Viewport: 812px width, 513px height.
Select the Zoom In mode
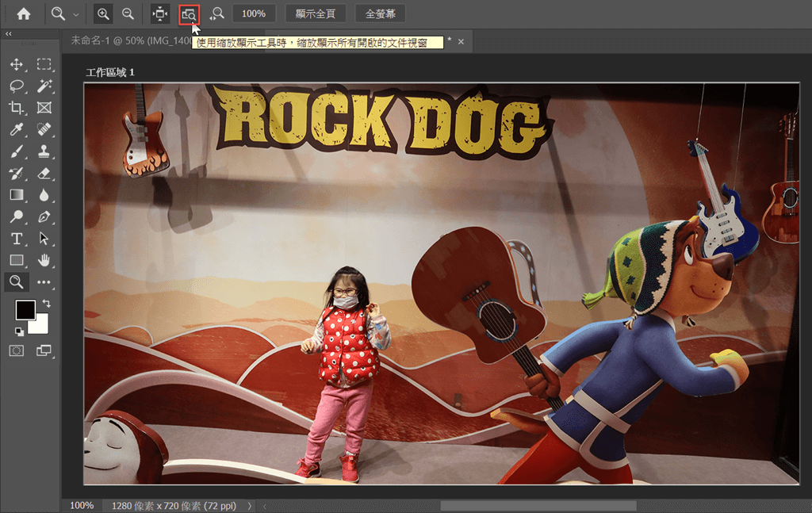103,14
